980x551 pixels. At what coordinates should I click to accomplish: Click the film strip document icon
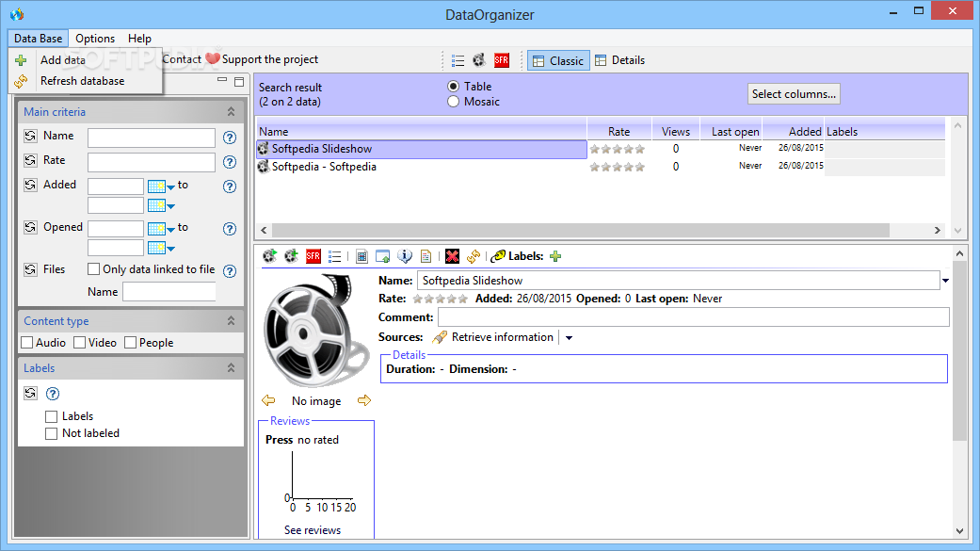click(x=361, y=256)
